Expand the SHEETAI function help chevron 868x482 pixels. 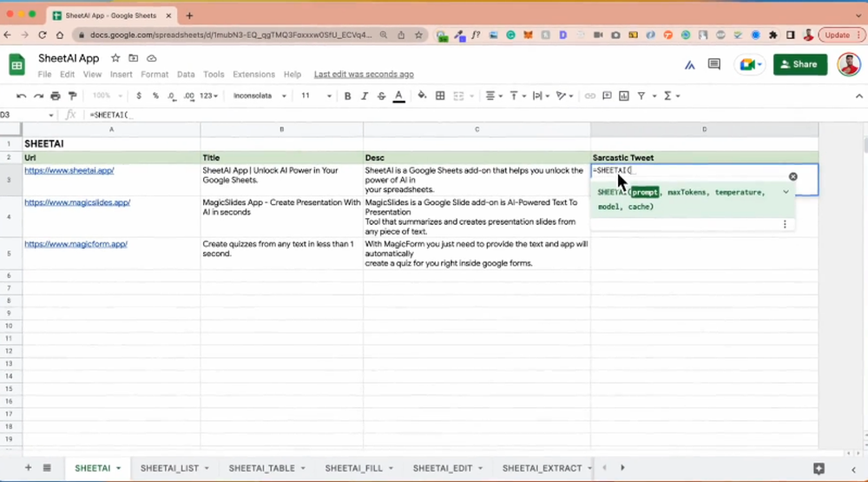coord(786,192)
